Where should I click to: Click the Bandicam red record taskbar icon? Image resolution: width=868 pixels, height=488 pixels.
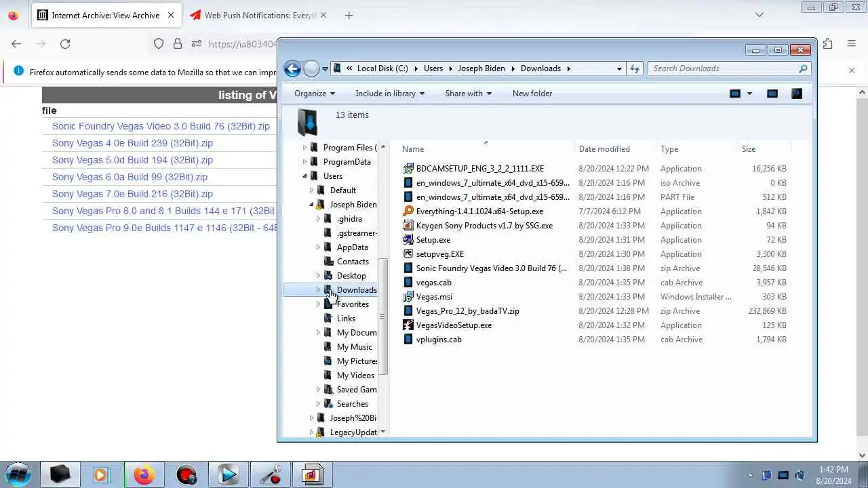coord(186,475)
